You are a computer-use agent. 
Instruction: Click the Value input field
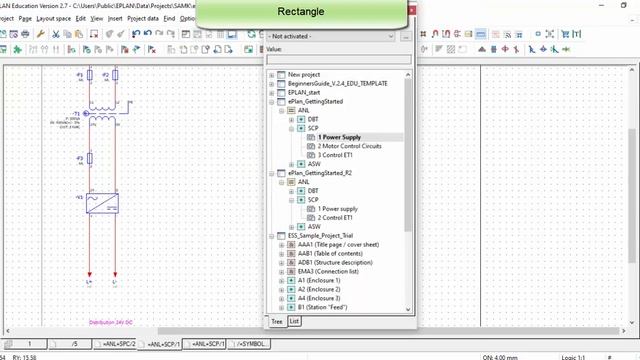[339, 60]
